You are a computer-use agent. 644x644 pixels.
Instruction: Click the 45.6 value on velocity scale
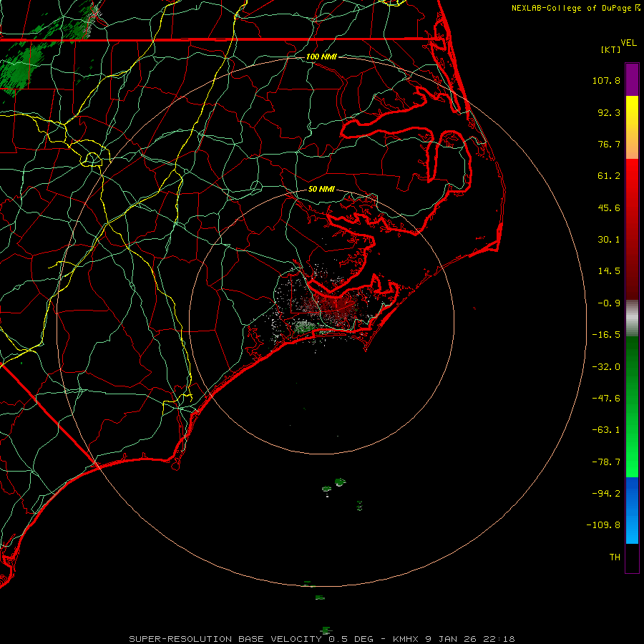coord(609,208)
